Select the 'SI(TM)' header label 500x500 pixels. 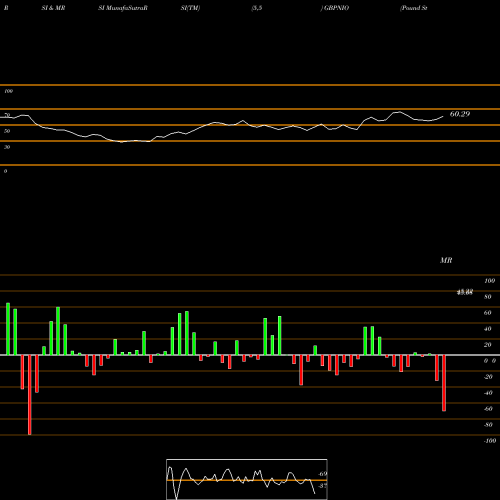[x=190, y=8]
